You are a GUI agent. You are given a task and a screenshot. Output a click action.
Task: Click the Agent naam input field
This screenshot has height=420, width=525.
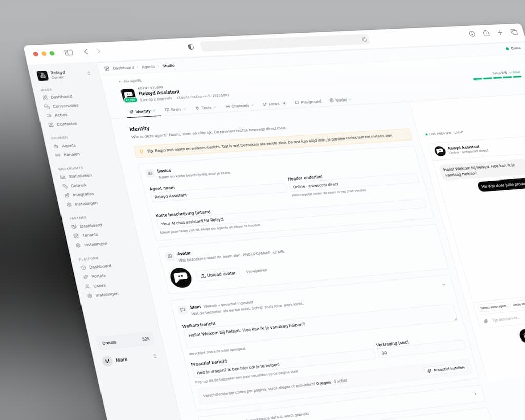pos(218,192)
